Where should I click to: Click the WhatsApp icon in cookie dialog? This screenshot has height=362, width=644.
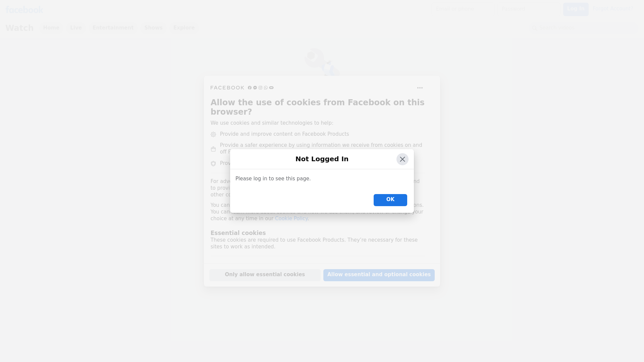coord(266,88)
